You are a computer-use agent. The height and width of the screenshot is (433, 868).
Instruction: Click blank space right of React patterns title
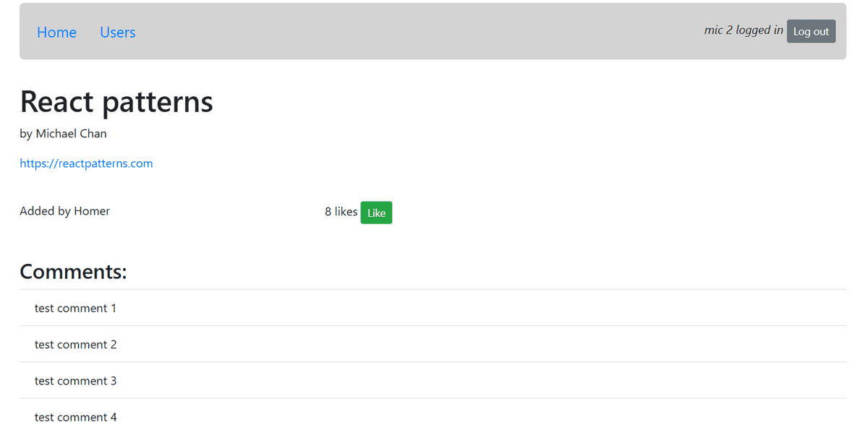coord(506,102)
